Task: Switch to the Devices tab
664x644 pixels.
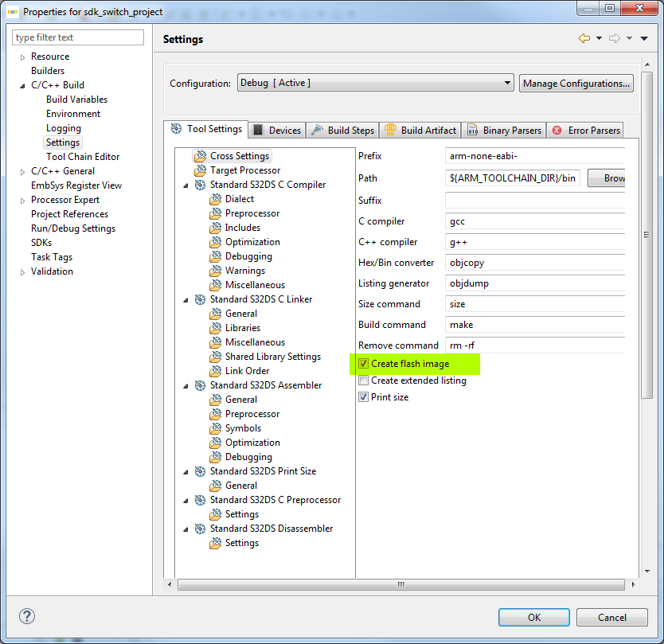Action: pyautogui.click(x=277, y=130)
